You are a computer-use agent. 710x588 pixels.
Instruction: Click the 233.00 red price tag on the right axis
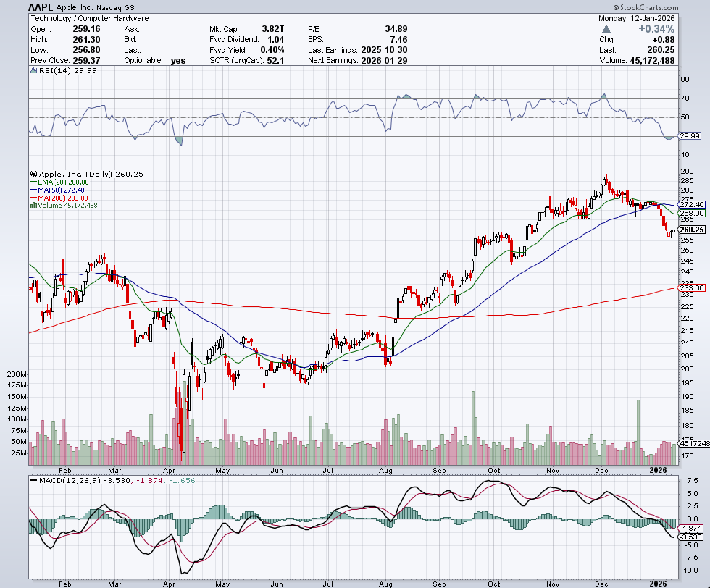click(x=692, y=288)
